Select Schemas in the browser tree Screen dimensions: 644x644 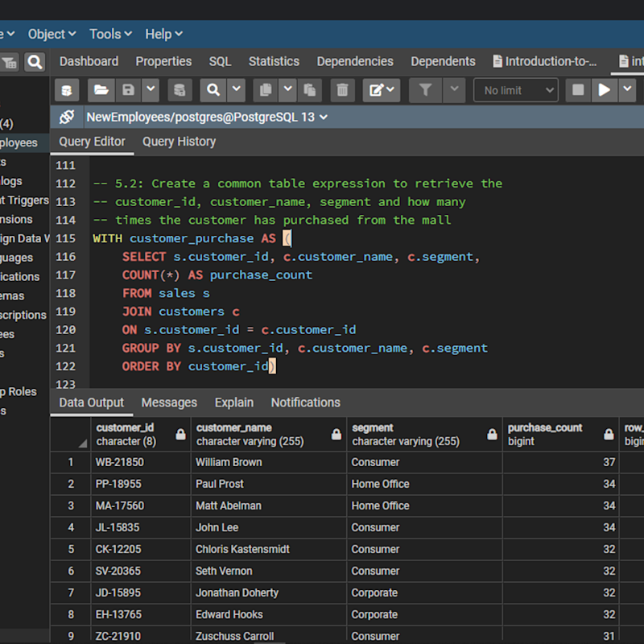(x=19, y=296)
